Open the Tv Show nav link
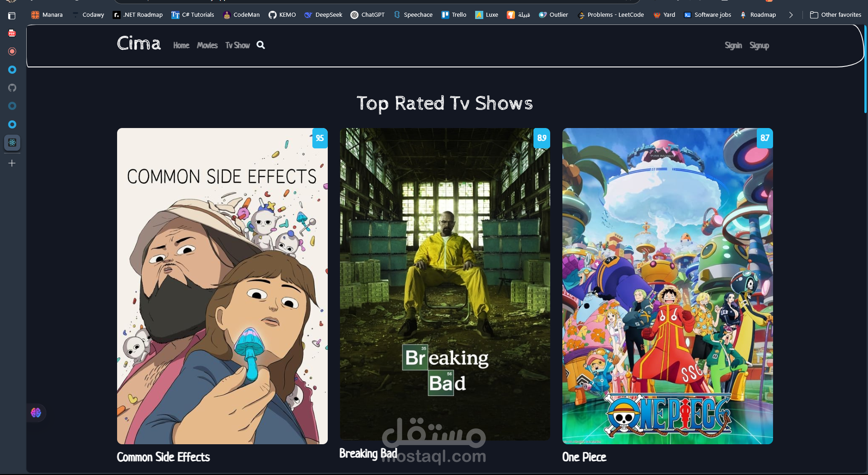Screen dimensions: 868x475 tap(237, 45)
